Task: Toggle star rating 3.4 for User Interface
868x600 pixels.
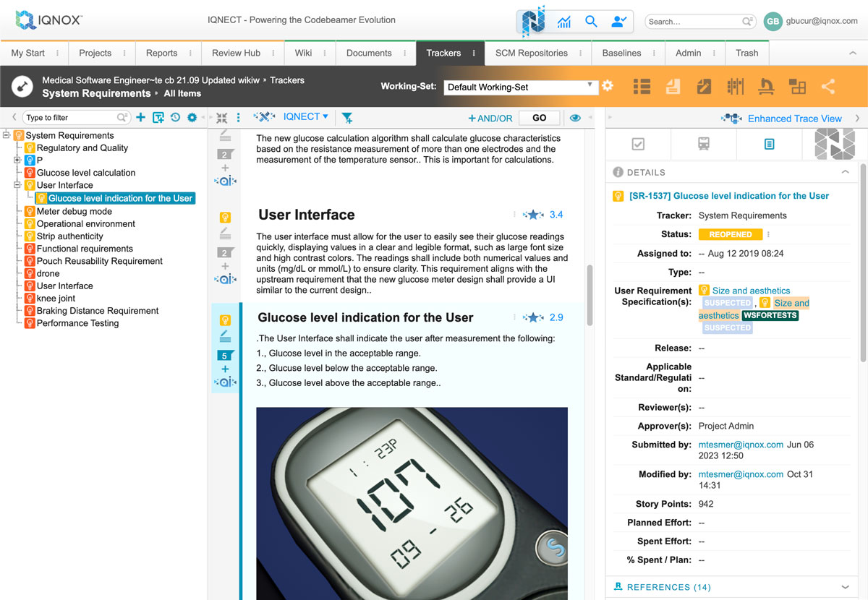Action: point(533,215)
